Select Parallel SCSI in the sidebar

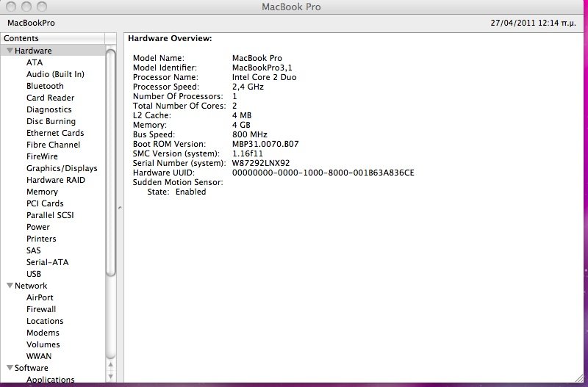[x=50, y=215]
